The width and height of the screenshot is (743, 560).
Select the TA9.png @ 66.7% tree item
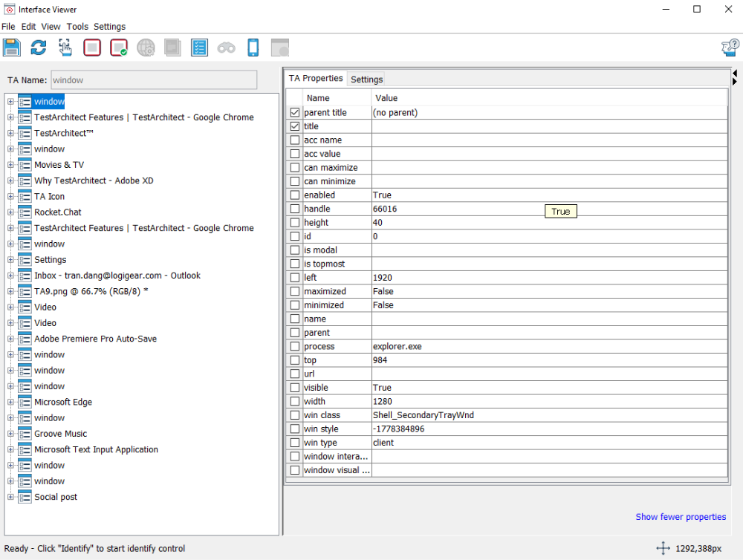click(91, 291)
